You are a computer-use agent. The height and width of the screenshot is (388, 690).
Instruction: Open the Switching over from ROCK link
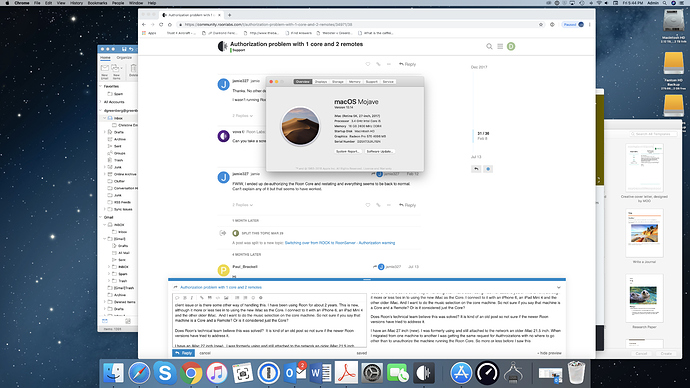pos(340,243)
